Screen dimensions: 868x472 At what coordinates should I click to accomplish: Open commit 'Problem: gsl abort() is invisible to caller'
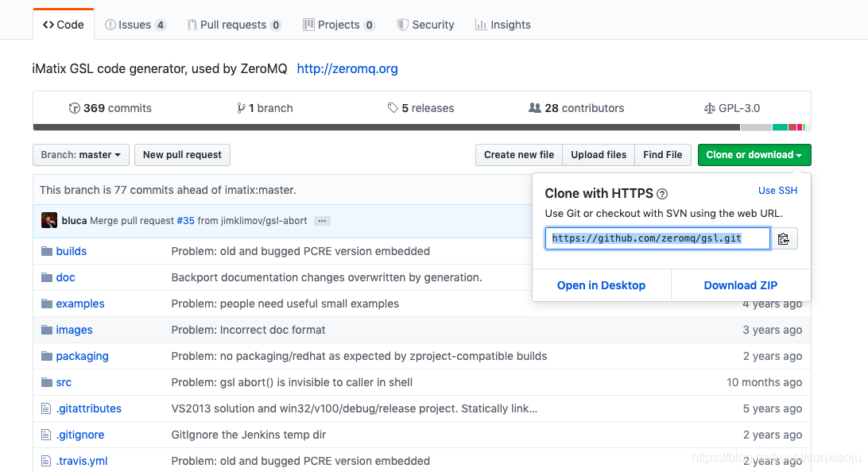tap(292, 382)
